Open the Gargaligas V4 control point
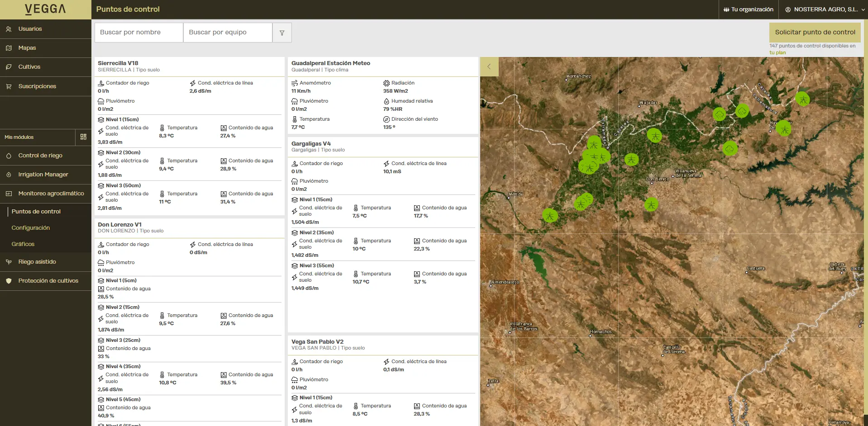Image resolution: width=868 pixels, height=426 pixels. (311, 144)
